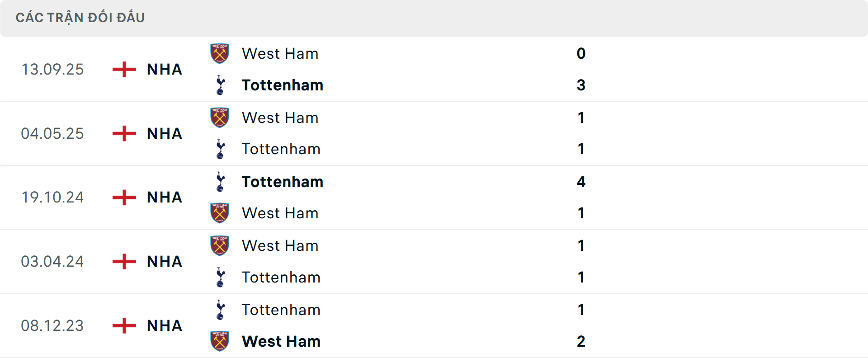Image resolution: width=868 pixels, height=358 pixels.
Task: Select the West Ham name in the 03.04.24 match
Action: (x=280, y=245)
